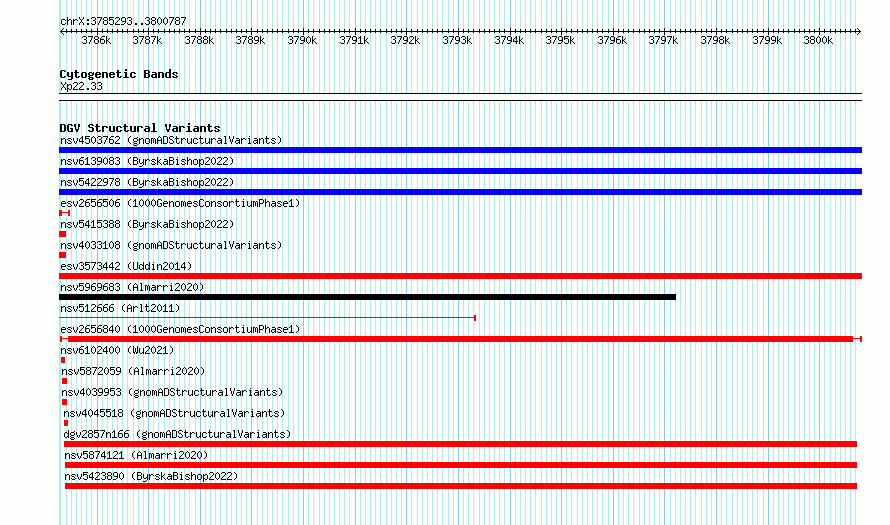Click tiny red block under nsv6102400
This screenshot has width=890, height=525.
[x=63, y=360]
